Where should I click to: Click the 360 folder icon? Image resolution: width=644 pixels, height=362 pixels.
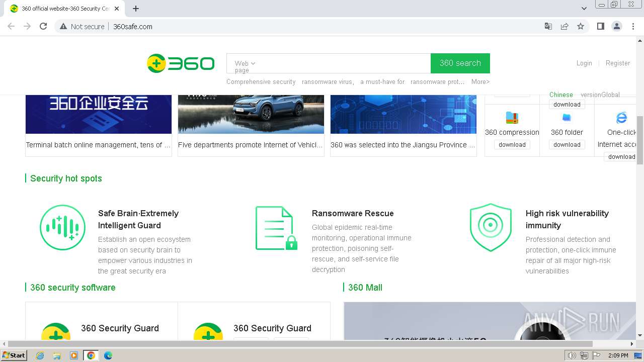pyautogui.click(x=567, y=118)
